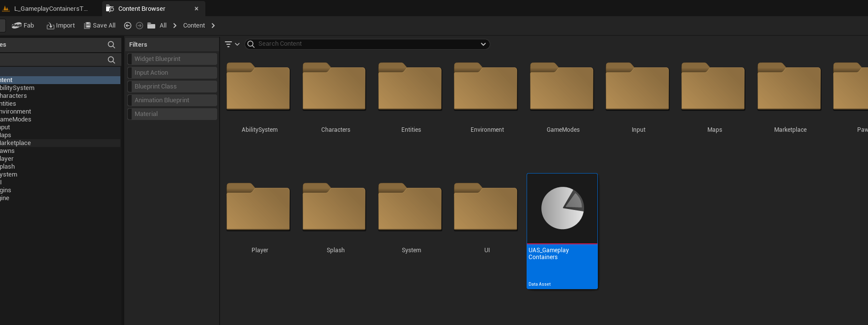Select the System folder
Screen dimensions: 868x325
click(410, 207)
